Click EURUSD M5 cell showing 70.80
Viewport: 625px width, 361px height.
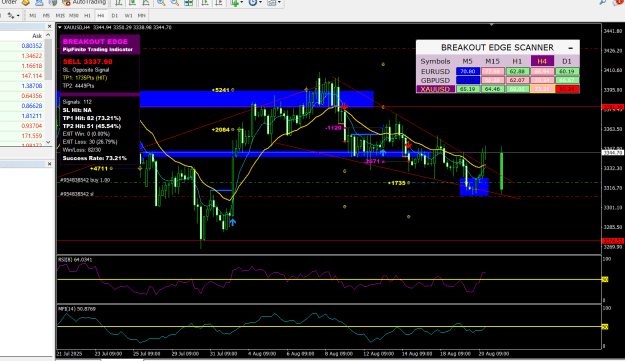[x=468, y=72]
